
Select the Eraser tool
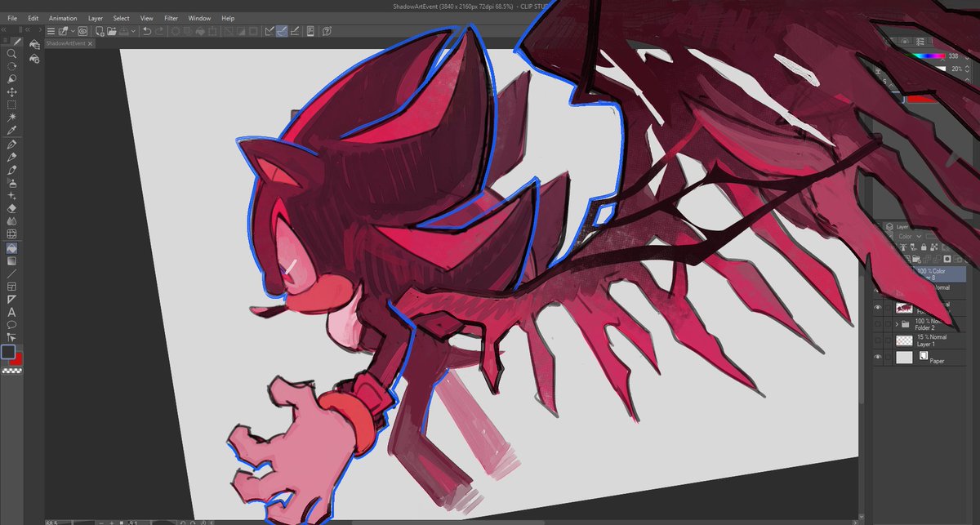coord(11,209)
